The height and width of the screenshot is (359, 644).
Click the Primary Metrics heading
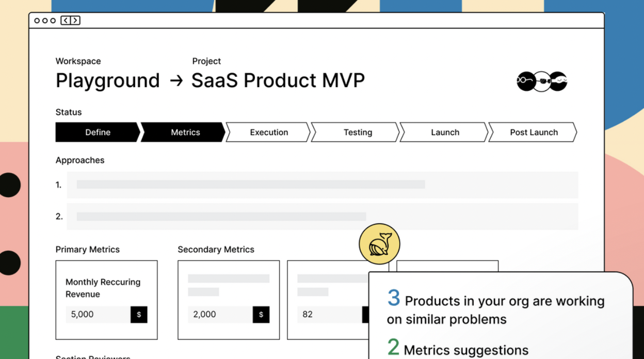(88, 250)
